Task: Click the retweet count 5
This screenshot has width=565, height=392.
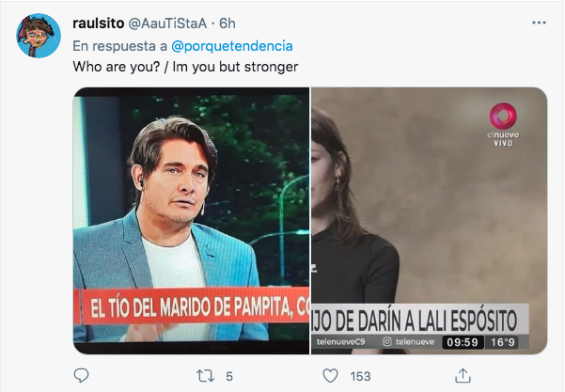Action: 229,377
